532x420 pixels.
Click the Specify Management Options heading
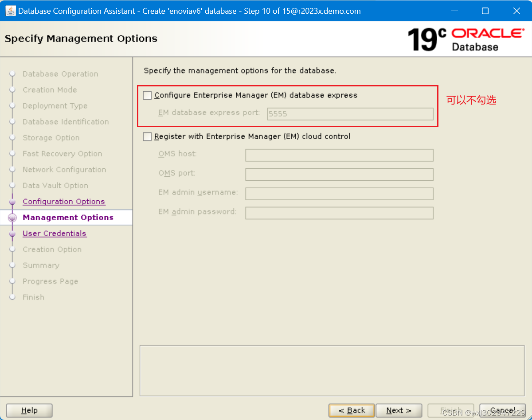pos(81,39)
